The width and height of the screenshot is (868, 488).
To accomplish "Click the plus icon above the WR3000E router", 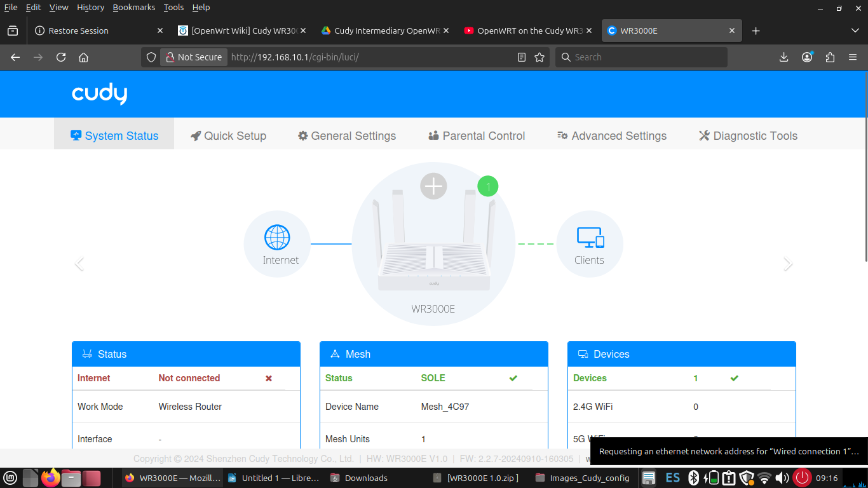I will tap(433, 186).
